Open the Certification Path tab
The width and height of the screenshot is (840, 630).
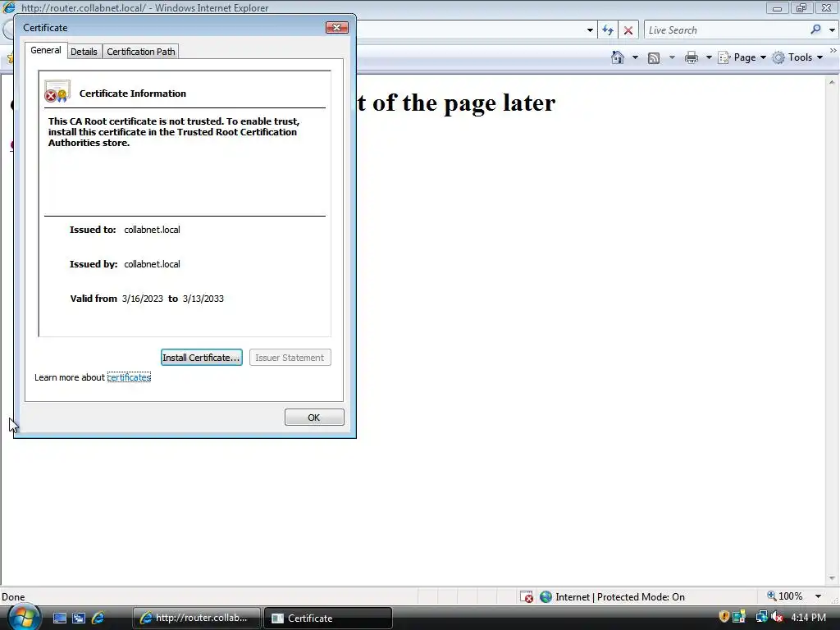click(141, 52)
